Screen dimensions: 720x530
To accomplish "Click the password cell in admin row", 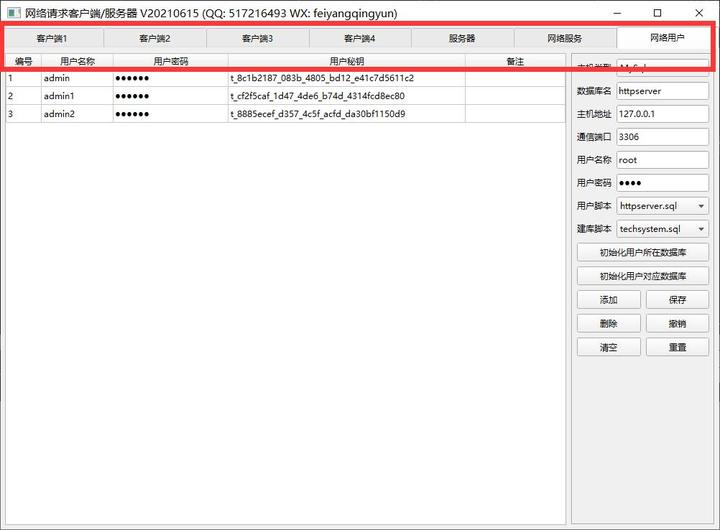I will click(x=170, y=78).
